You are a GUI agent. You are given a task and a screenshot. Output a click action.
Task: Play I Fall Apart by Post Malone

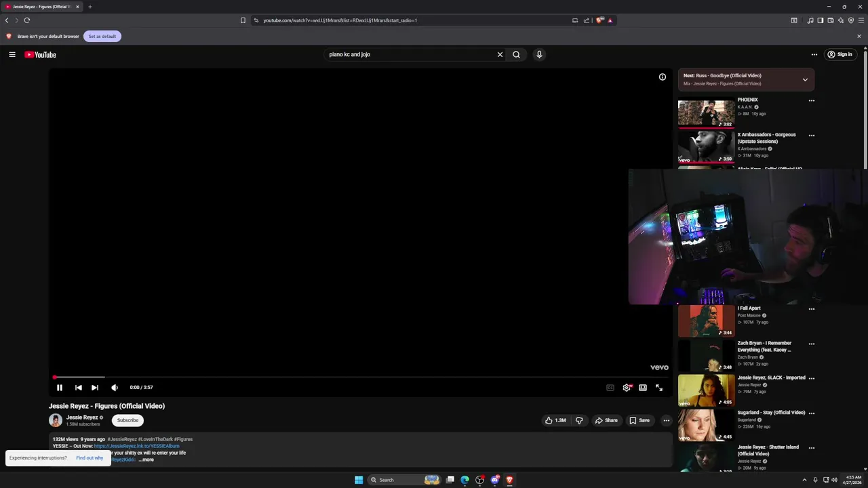706,321
